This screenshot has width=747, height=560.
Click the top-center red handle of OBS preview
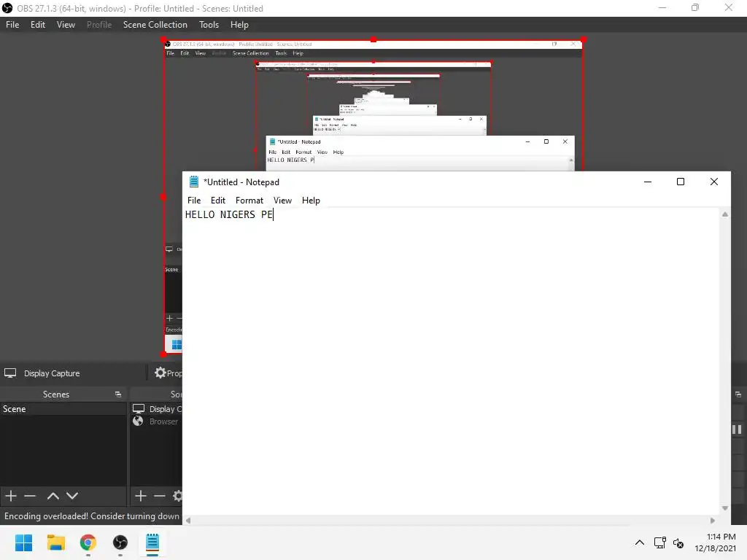(x=373, y=39)
